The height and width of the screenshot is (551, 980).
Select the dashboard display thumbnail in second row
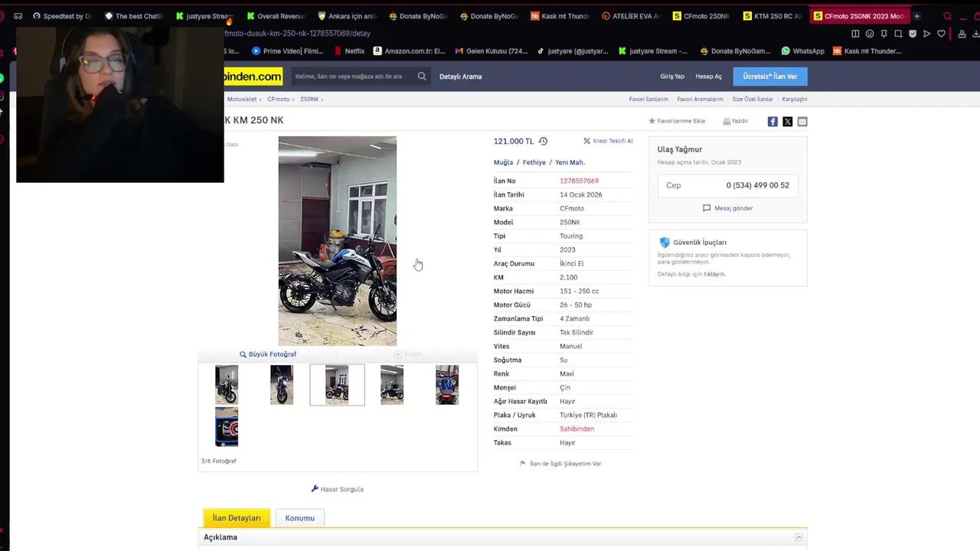[x=227, y=426]
